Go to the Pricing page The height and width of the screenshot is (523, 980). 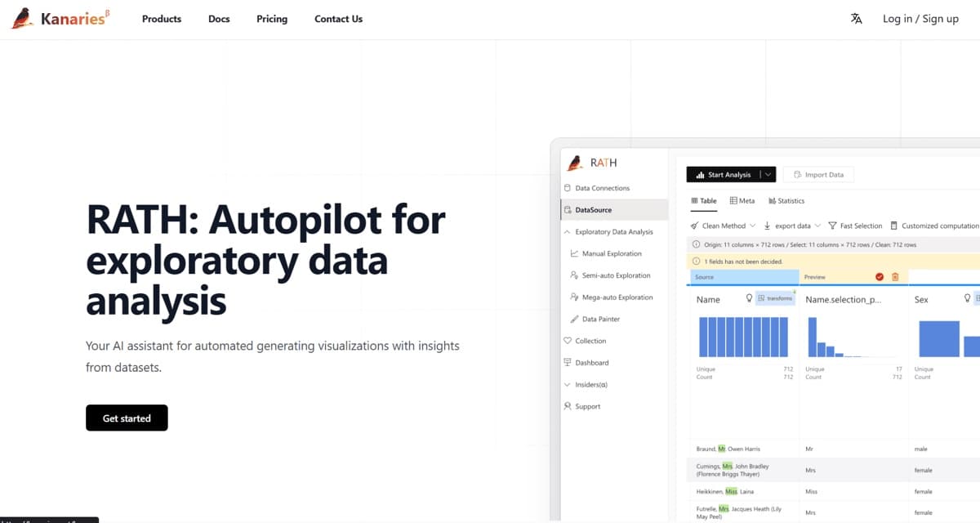tap(272, 19)
